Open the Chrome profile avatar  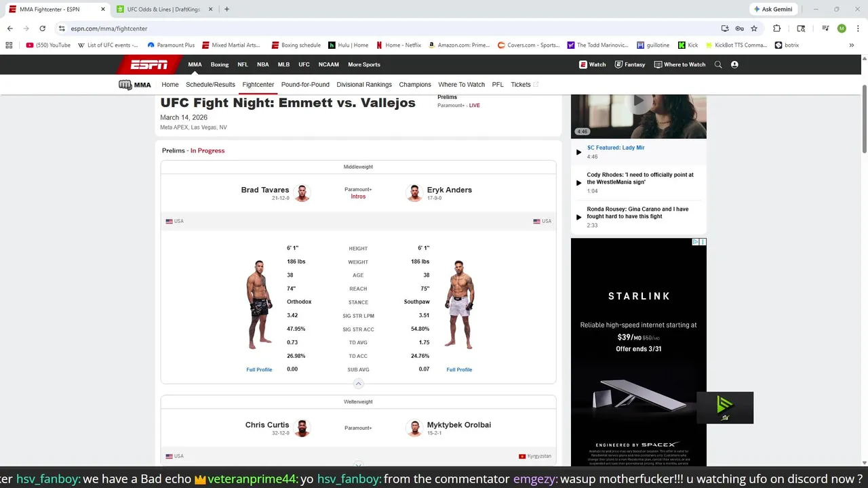[x=842, y=28]
